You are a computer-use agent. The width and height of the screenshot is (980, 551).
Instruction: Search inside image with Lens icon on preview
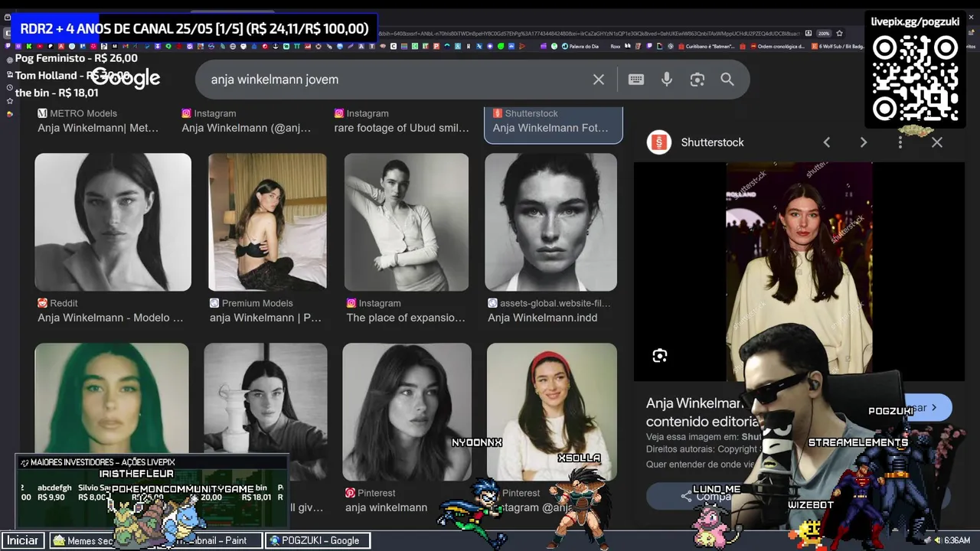[x=660, y=356]
